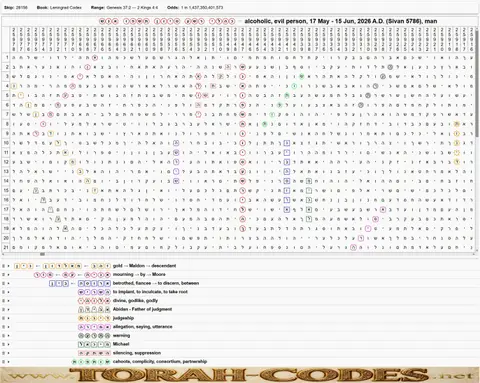Toggle the small box on the 'to implant' row
The width and height of the screenshot is (480, 383).
pos(3,292)
